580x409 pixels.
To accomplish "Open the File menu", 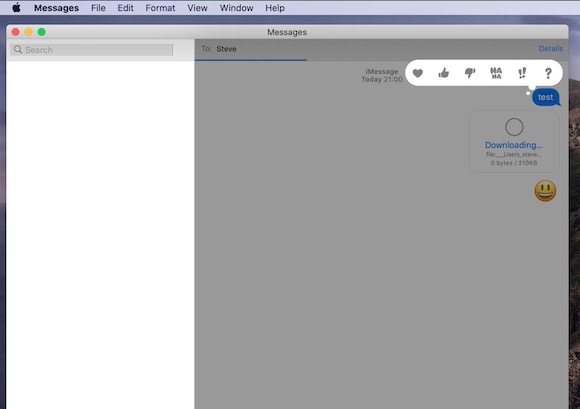I will (98, 8).
